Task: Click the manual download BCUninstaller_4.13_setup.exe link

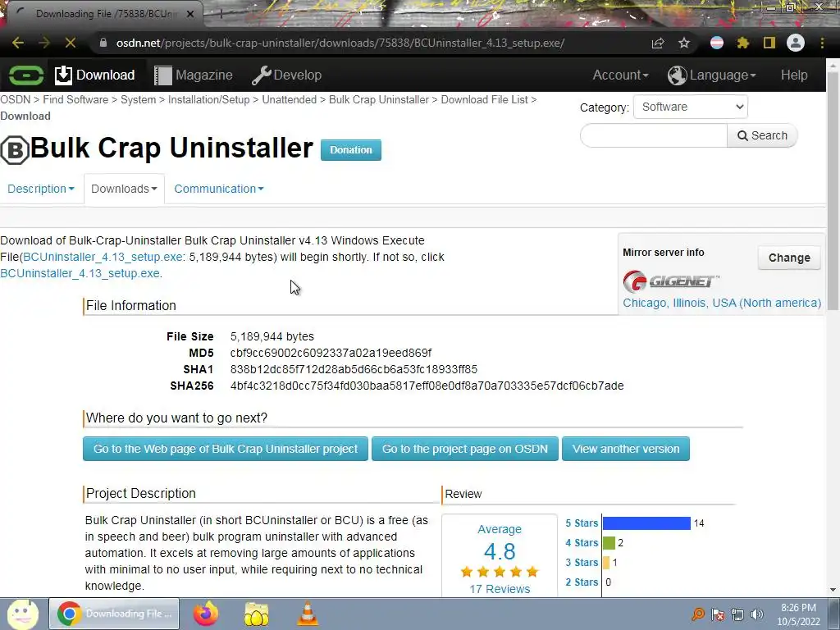Action: point(80,273)
